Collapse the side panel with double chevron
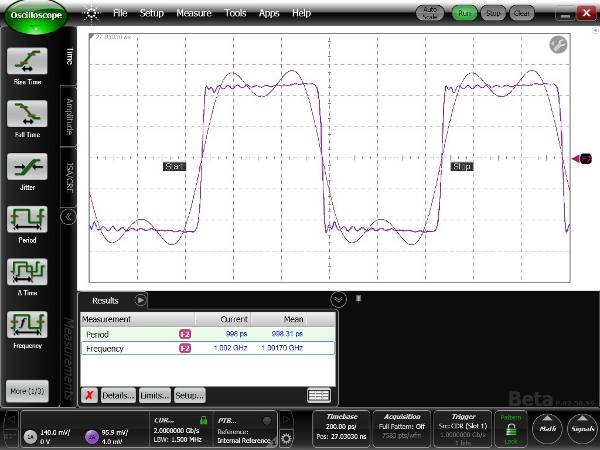 click(69, 215)
